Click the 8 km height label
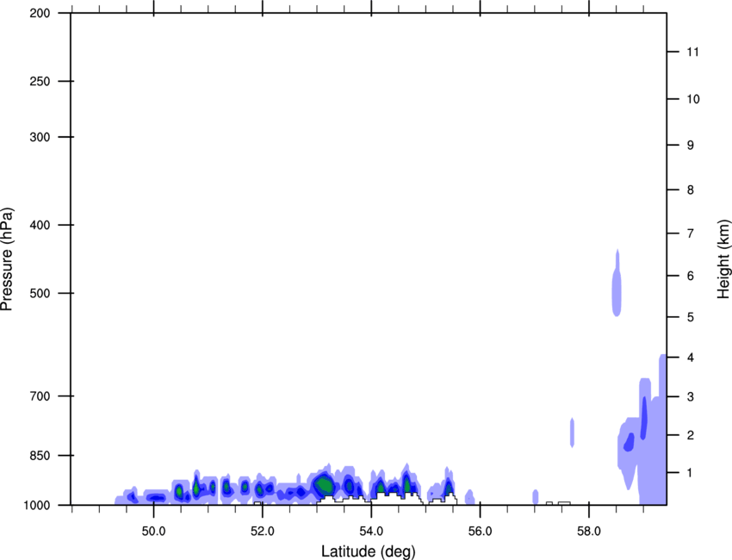 [691, 190]
